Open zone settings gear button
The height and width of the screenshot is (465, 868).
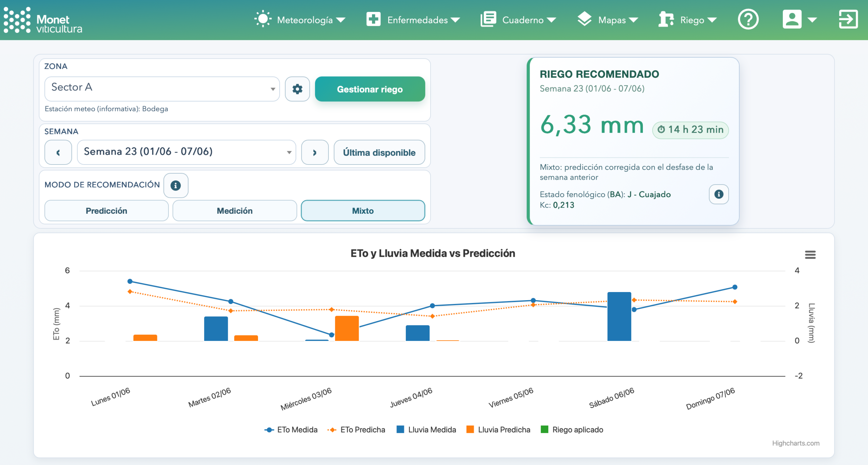pos(297,89)
